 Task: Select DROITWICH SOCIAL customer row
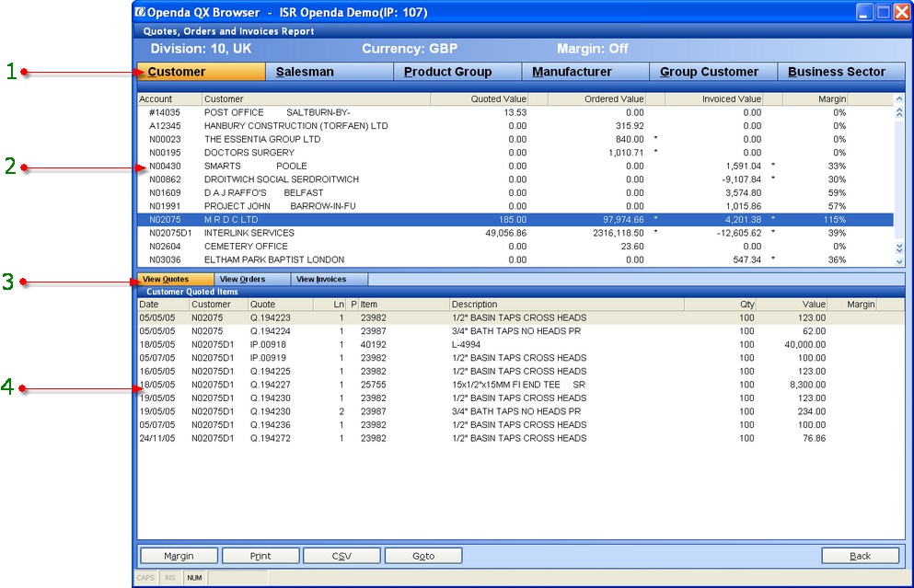point(515,179)
